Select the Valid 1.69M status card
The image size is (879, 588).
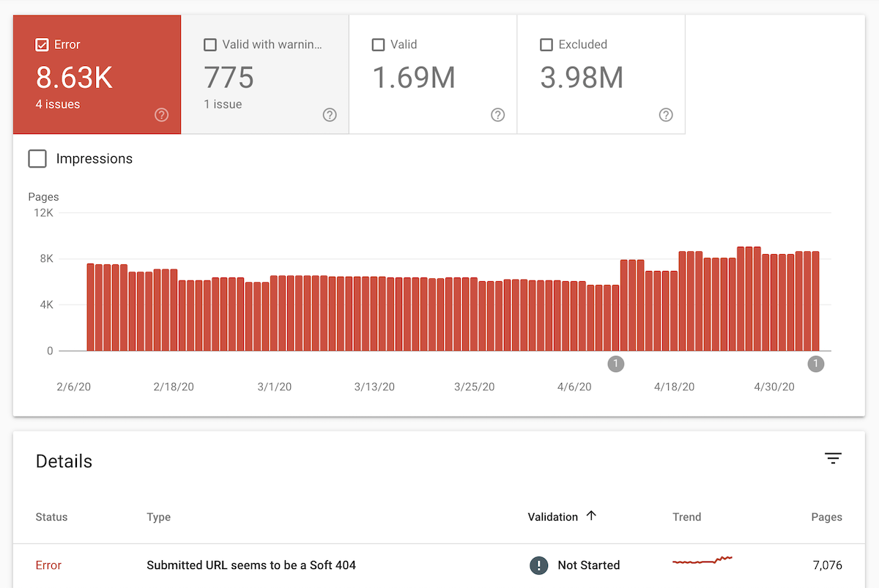(x=433, y=75)
